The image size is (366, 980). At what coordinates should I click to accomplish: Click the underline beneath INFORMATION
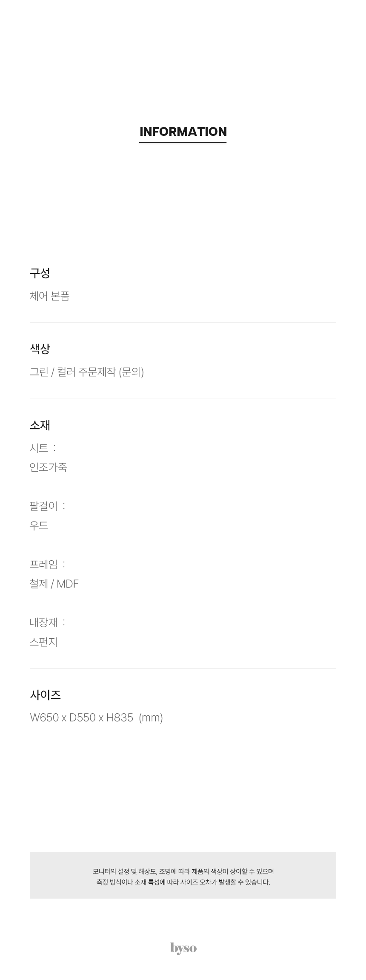[x=183, y=142]
